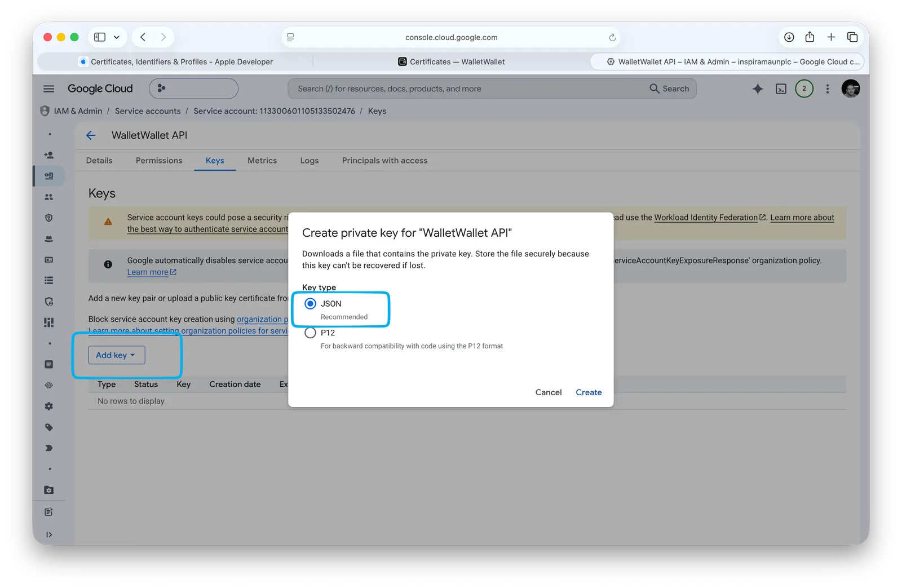Open the Logs tab
This screenshot has height=588, width=902.
[x=309, y=161]
